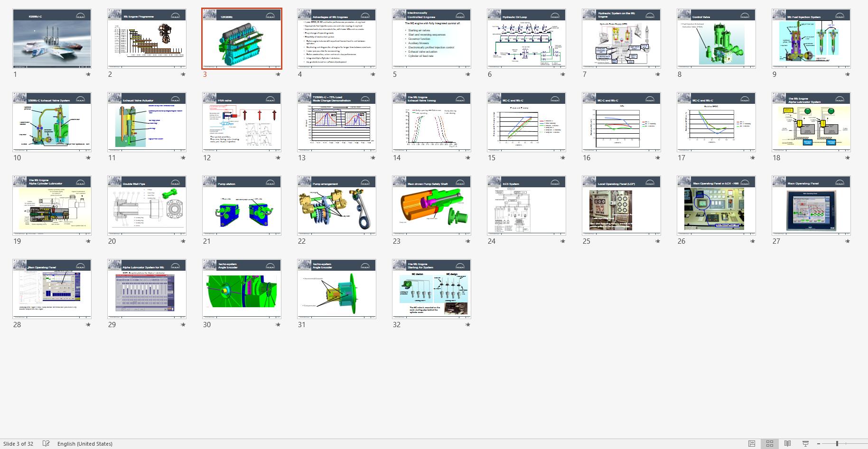868x449 pixels.
Task: Select slide 30 Tacho-system Angle Encoder thumbnail
Action: pos(242,289)
